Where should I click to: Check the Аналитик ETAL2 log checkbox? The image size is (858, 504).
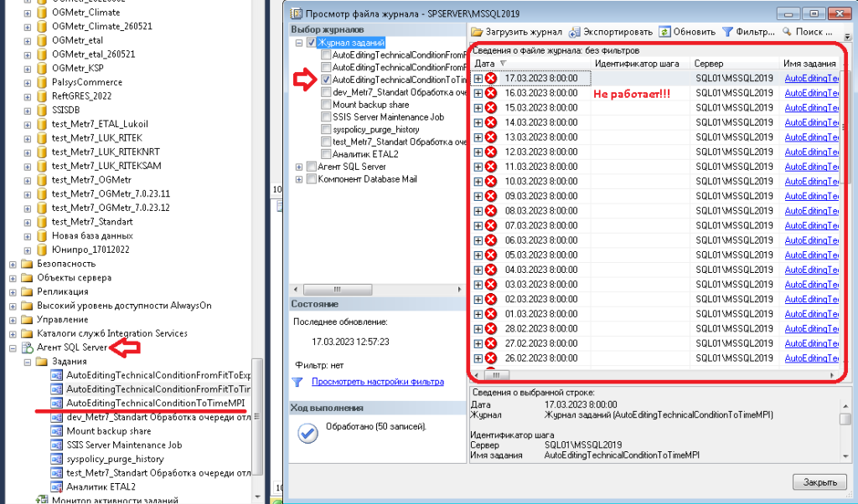pos(326,154)
